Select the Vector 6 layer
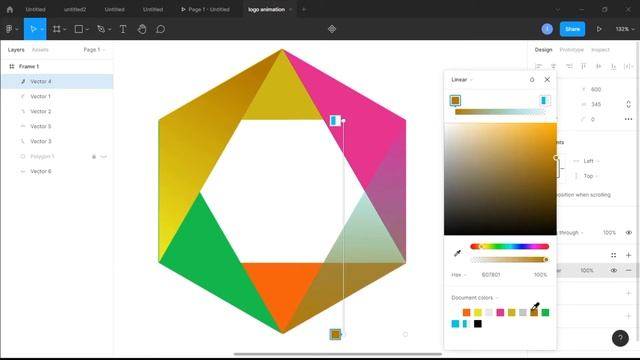640x360 pixels. (x=57, y=171)
